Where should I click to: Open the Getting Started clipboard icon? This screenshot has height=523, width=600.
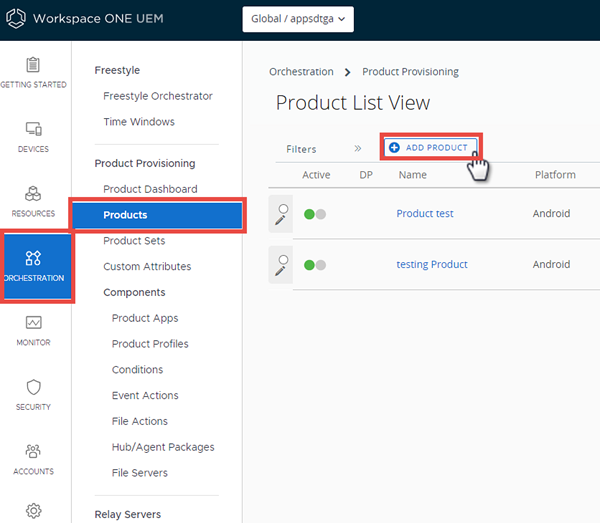click(x=33, y=64)
